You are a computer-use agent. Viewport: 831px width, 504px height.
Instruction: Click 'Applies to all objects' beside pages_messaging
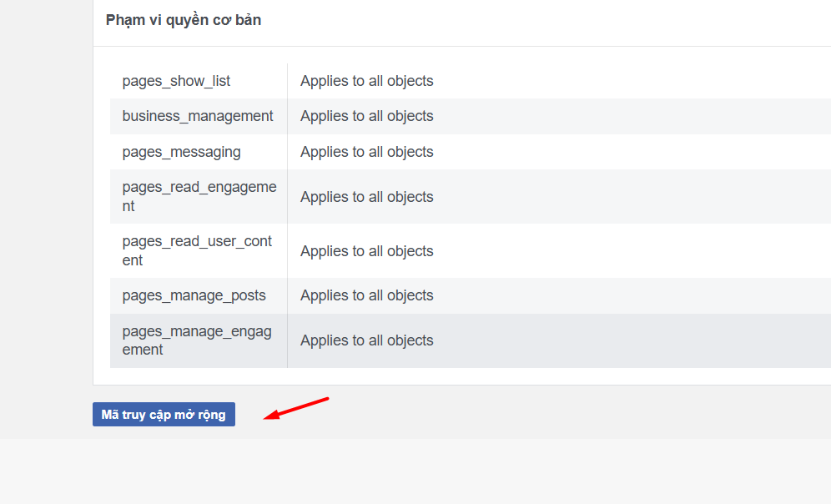(367, 152)
